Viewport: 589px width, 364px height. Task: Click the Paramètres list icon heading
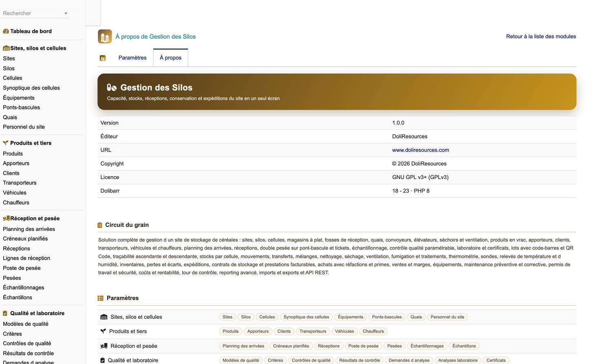pos(101,298)
